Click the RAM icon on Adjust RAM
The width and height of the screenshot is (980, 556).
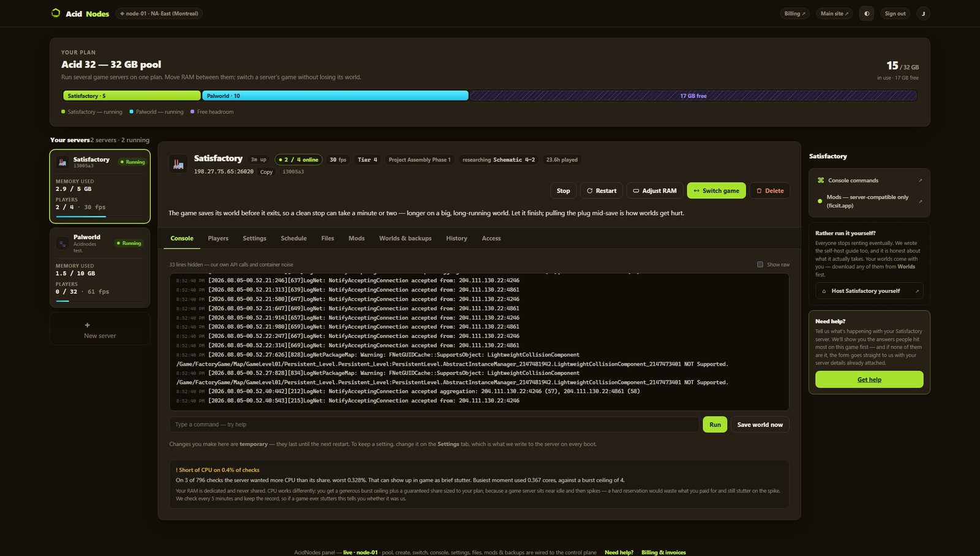[x=636, y=190]
